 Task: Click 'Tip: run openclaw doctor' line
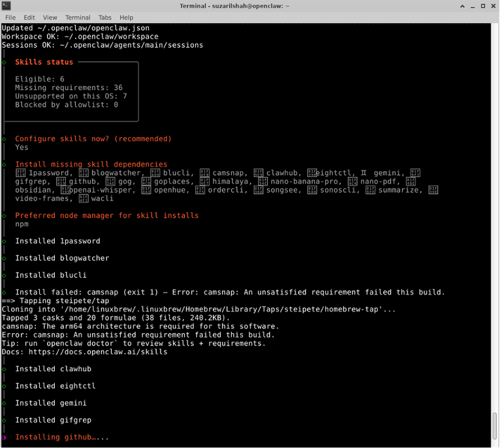pos(134,344)
